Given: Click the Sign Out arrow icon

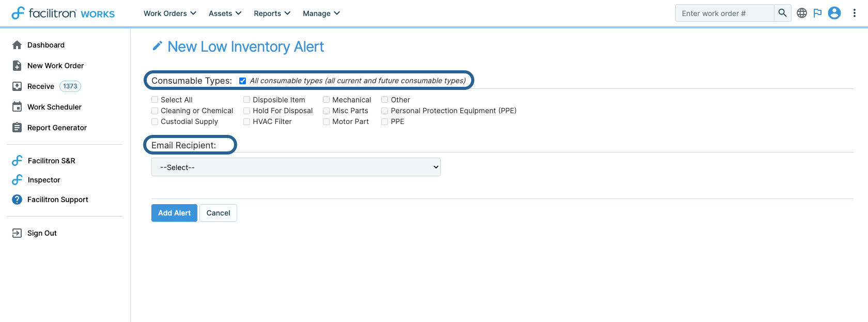Looking at the screenshot, I should [17, 233].
